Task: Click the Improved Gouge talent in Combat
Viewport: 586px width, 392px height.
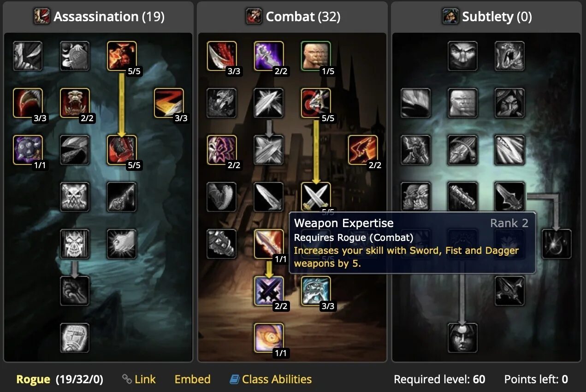Action: (222, 56)
